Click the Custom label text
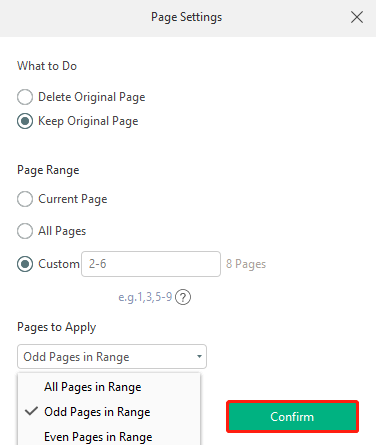Screen dimensions: 376x445 59,264
